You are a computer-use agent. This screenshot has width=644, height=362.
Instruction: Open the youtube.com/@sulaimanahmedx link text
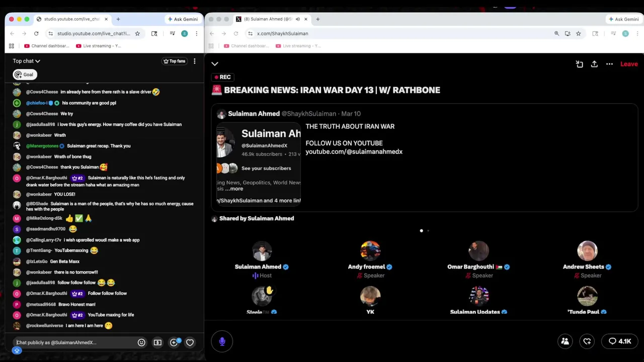(354, 151)
